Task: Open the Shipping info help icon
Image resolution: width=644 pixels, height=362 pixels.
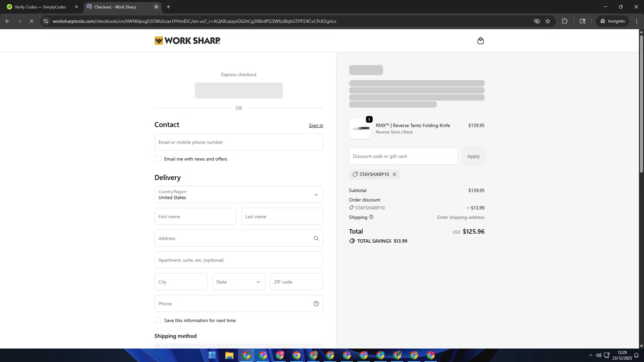Action: [x=371, y=217]
